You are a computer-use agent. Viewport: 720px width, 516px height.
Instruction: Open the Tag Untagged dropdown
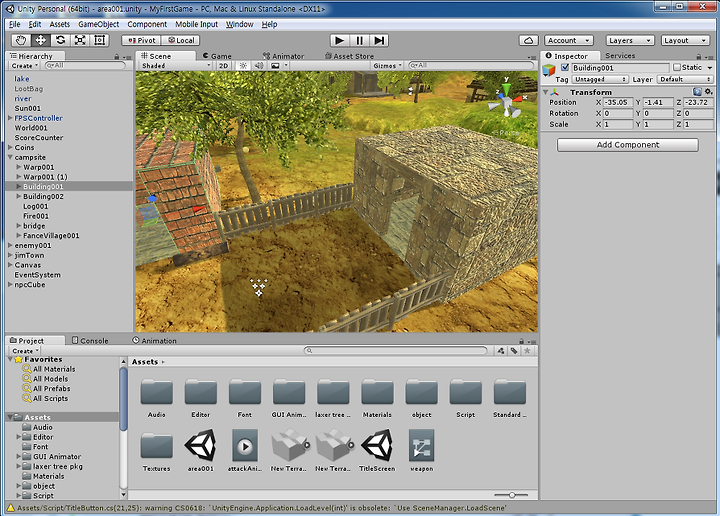click(600, 79)
